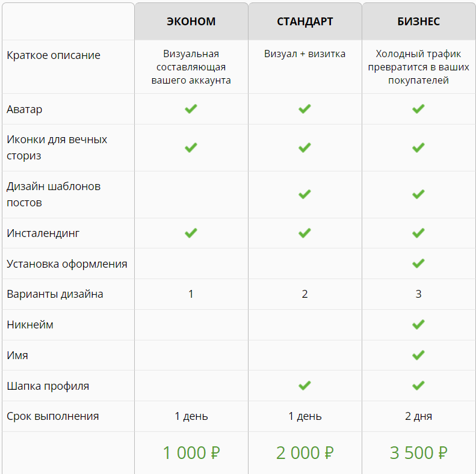Select the СТАНДАРТ plan header

click(304, 22)
